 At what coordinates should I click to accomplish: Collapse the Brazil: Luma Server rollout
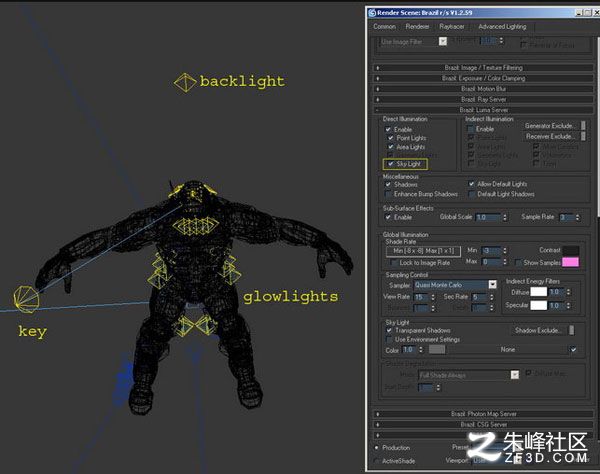point(483,110)
